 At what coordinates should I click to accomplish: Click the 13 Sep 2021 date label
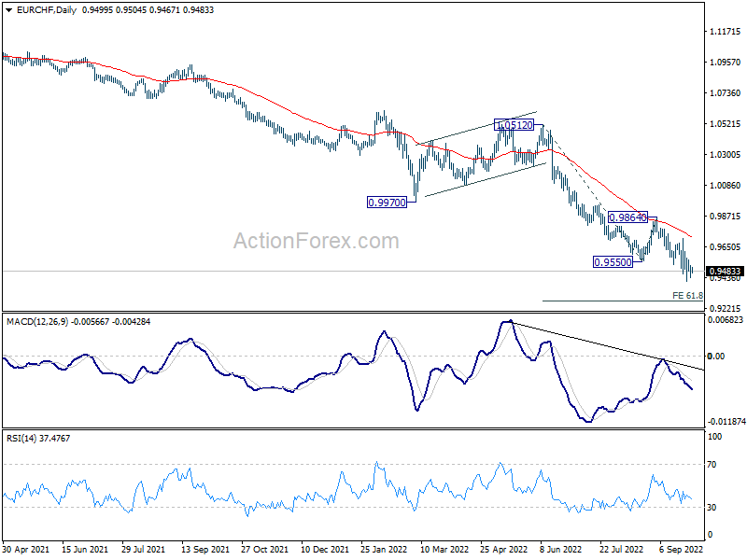click(205, 550)
